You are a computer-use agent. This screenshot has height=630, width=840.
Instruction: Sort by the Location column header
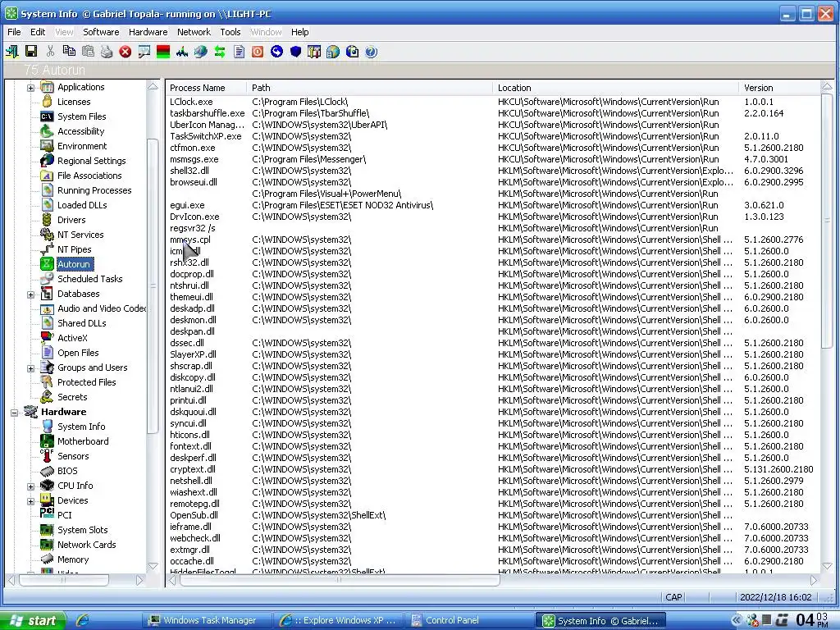click(x=615, y=88)
